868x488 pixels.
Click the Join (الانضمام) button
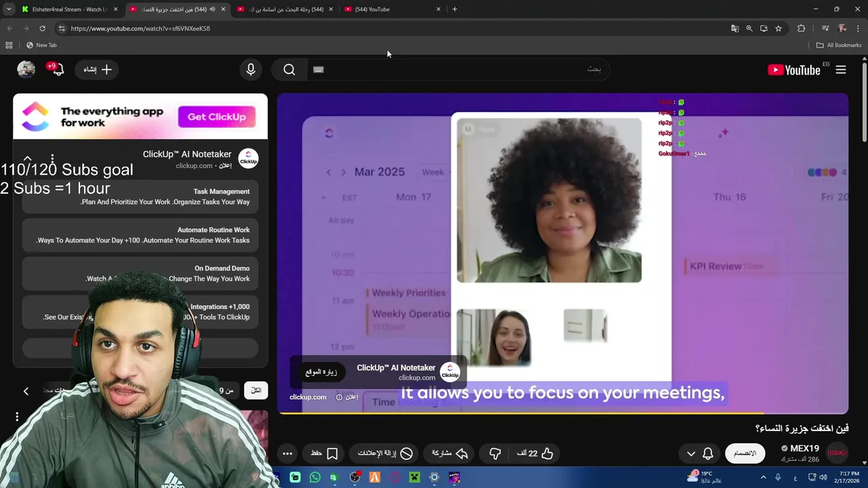(x=745, y=453)
